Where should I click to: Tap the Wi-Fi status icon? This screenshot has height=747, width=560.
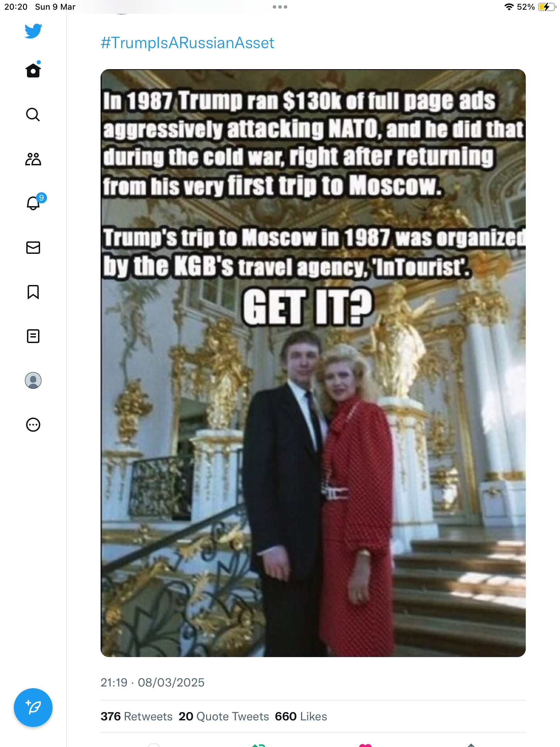point(509,7)
